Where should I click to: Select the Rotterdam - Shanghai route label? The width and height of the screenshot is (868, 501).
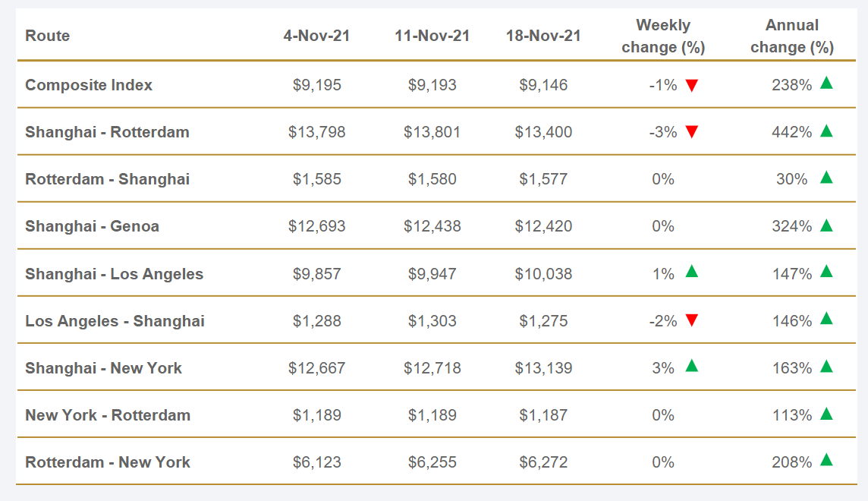point(107,179)
